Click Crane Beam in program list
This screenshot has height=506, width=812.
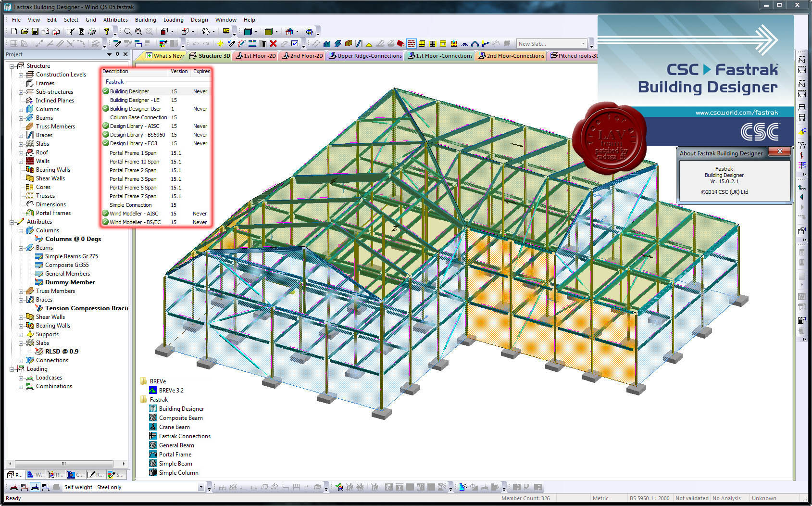[x=174, y=427]
